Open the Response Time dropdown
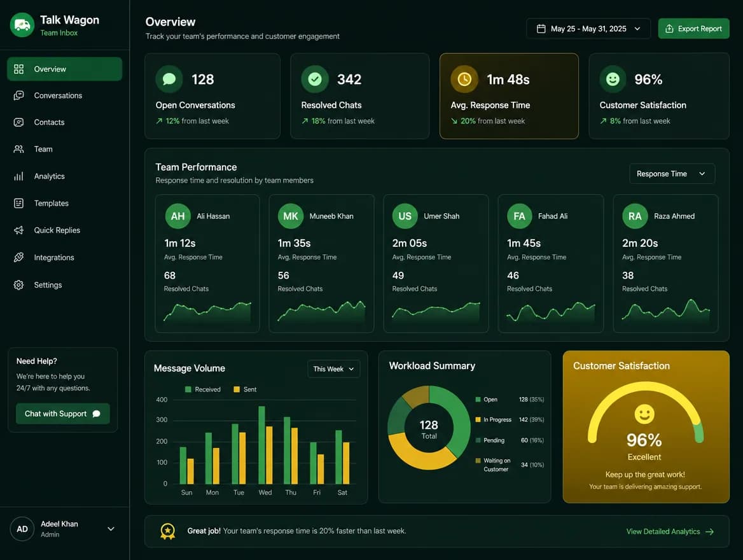743x560 pixels. [x=672, y=174]
